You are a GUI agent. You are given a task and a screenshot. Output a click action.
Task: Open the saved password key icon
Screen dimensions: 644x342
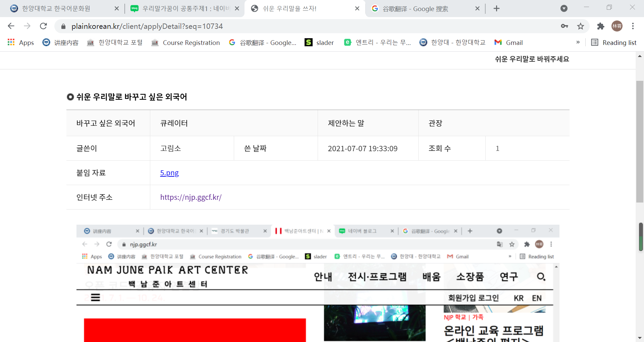pos(565,26)
